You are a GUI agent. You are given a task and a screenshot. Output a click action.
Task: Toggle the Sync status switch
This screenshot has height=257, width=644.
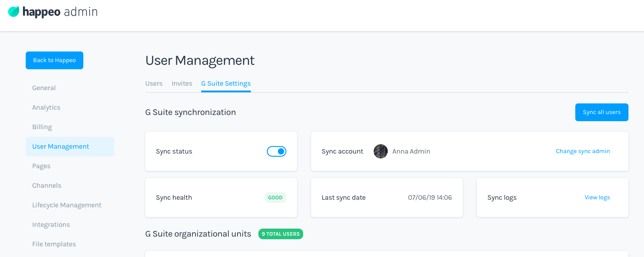tap(277, 151)
